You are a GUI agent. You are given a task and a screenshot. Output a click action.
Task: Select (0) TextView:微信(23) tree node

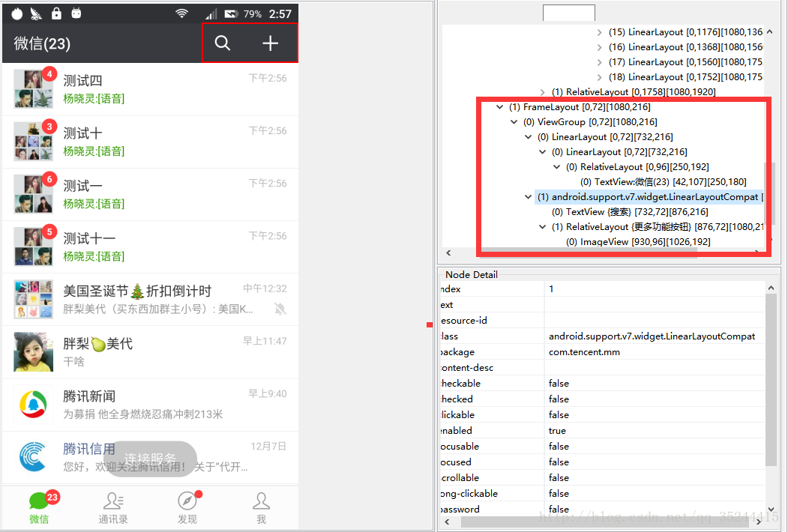coord(664,182)
